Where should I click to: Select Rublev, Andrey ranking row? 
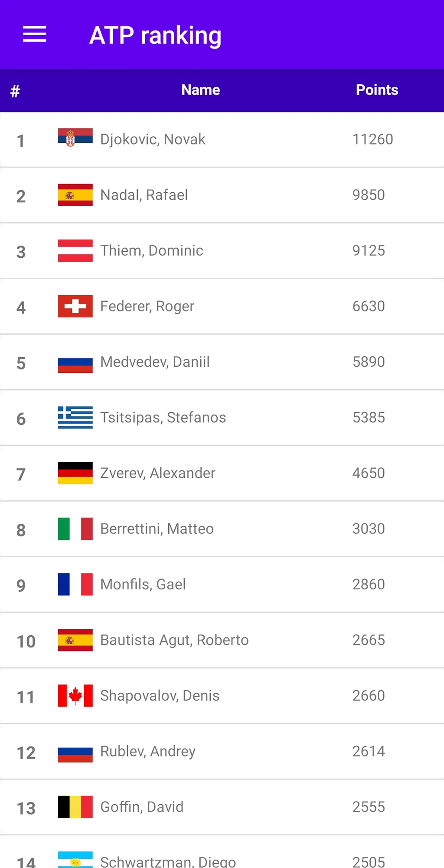[222, 751]
